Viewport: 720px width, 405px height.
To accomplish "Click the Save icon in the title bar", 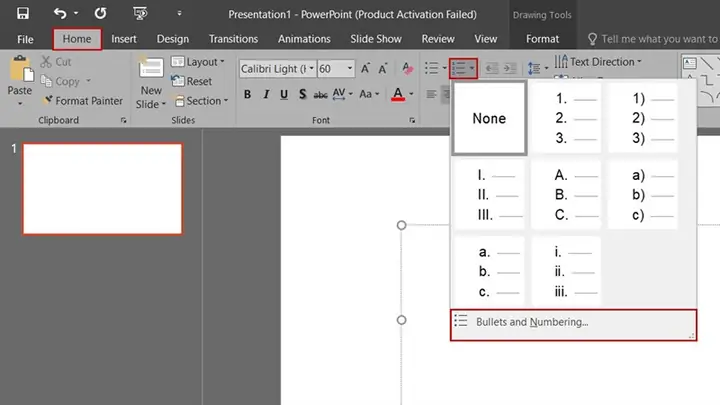I will (22, 14).
